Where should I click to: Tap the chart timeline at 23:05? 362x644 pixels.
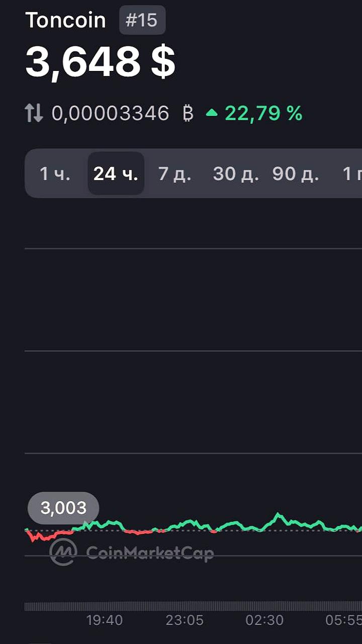coord(185,620)
